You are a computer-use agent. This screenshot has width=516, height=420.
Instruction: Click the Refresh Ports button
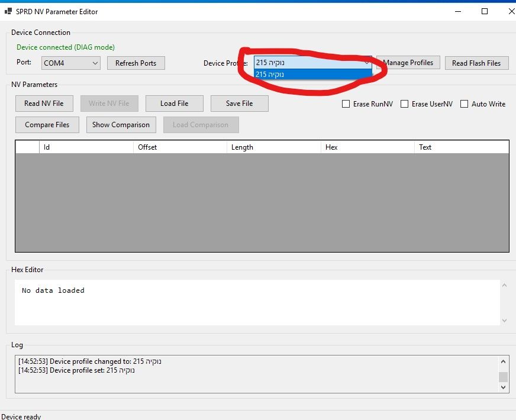[x=136, y=63]
